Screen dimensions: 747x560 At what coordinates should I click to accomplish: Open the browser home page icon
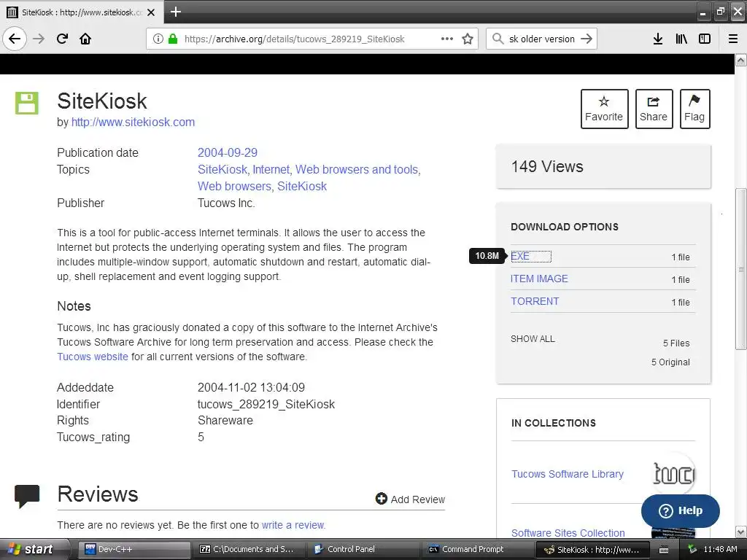pyautogui.click(x=85, y=39)
